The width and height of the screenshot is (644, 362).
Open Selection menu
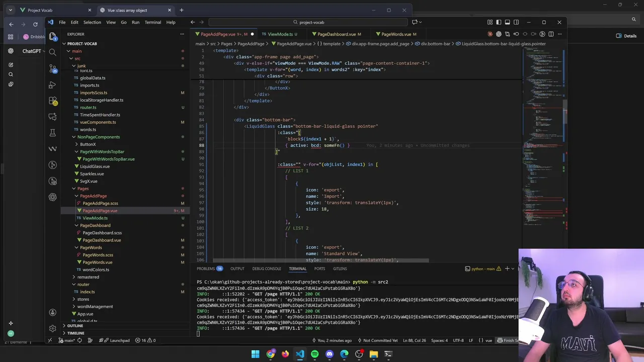pyautogui.click(x=92, y=22)
